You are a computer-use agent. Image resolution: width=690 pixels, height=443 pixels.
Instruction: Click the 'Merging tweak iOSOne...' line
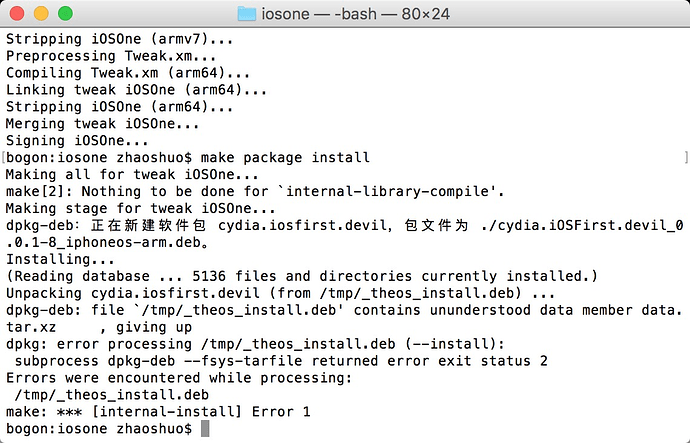tap(103, 124)
